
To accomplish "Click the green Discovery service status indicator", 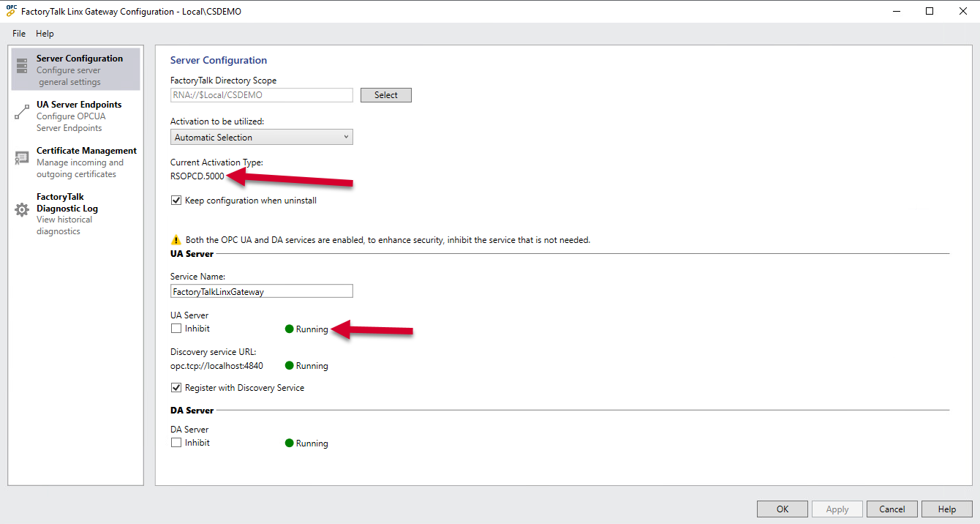I will (x=289, y=366).
